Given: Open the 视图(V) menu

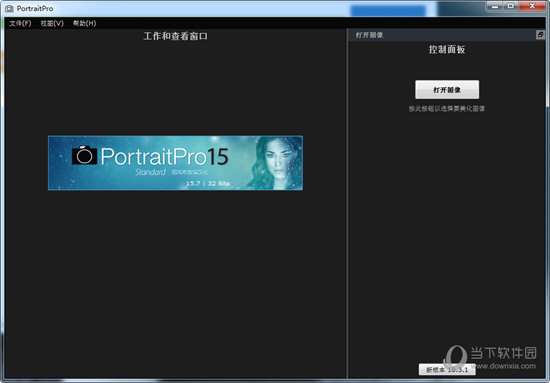Looking at the screenshot, I should pyautogui.click(x=52, y=23).
